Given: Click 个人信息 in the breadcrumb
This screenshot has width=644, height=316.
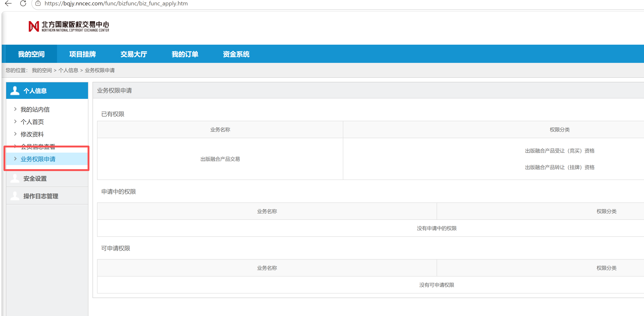Looking at the screenshot, I should click(x=68, y=70).
